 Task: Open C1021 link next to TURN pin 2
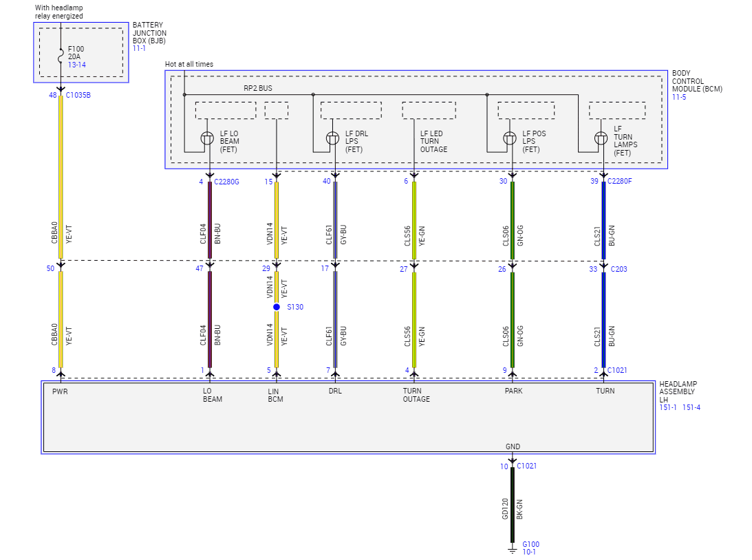617,370
